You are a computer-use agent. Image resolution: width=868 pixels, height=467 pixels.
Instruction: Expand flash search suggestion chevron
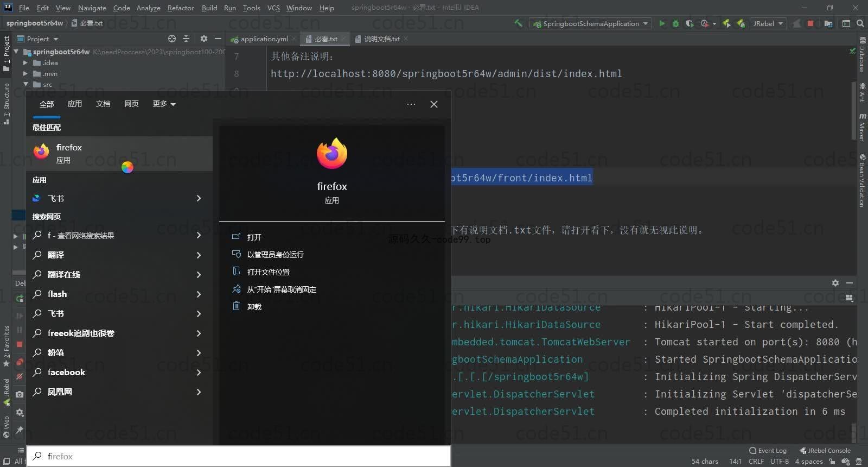click(x=199, y=294)
